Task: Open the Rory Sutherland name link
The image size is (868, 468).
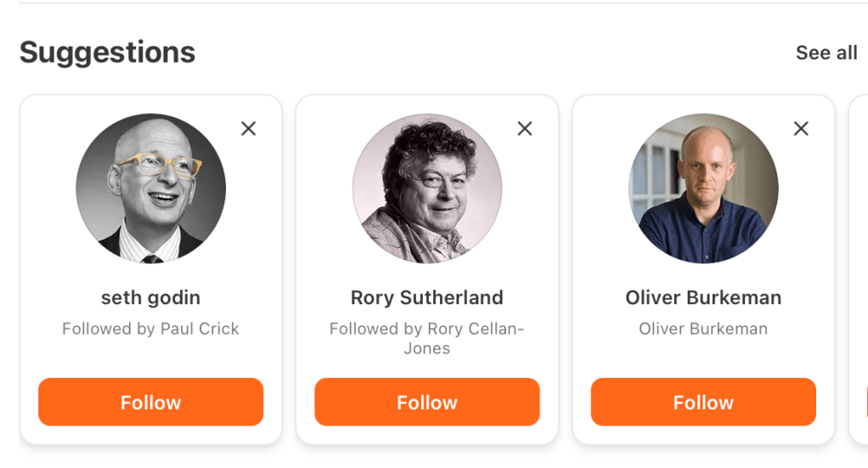Action: (427, 298)
